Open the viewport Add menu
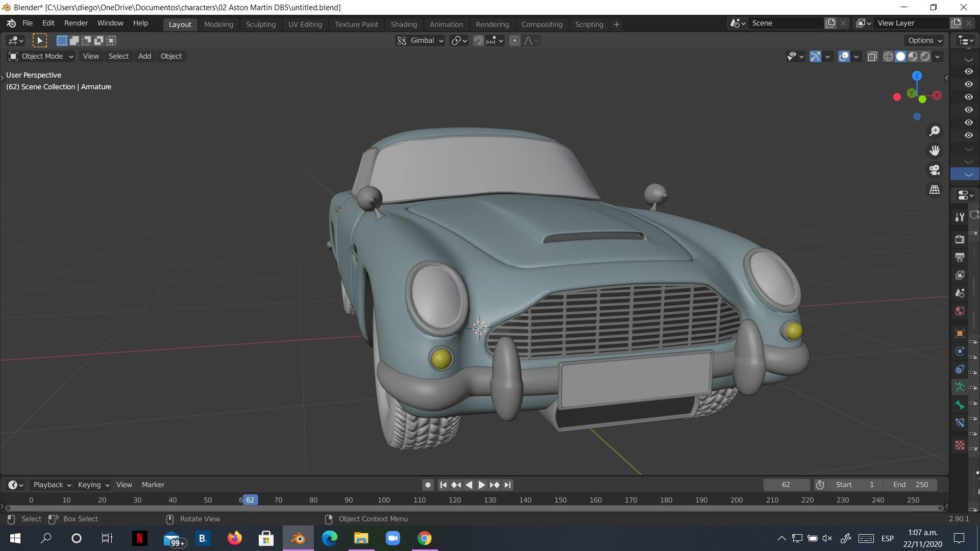 [x=144, y=56]
